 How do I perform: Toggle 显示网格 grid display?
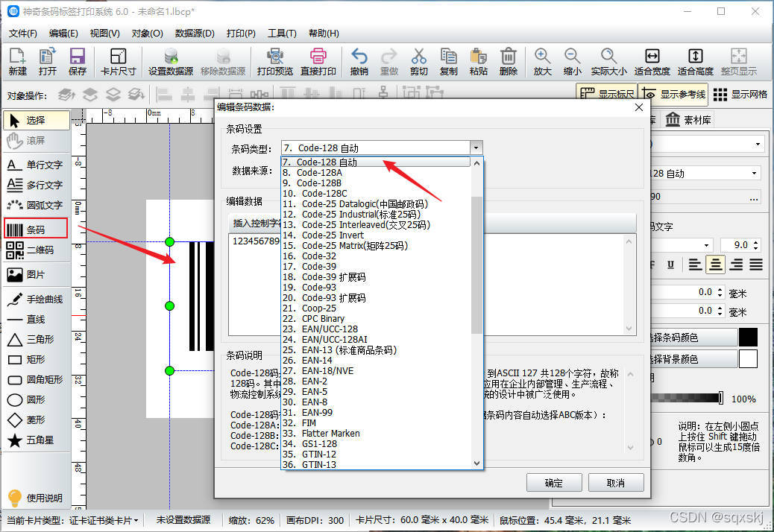pos(740,94)
